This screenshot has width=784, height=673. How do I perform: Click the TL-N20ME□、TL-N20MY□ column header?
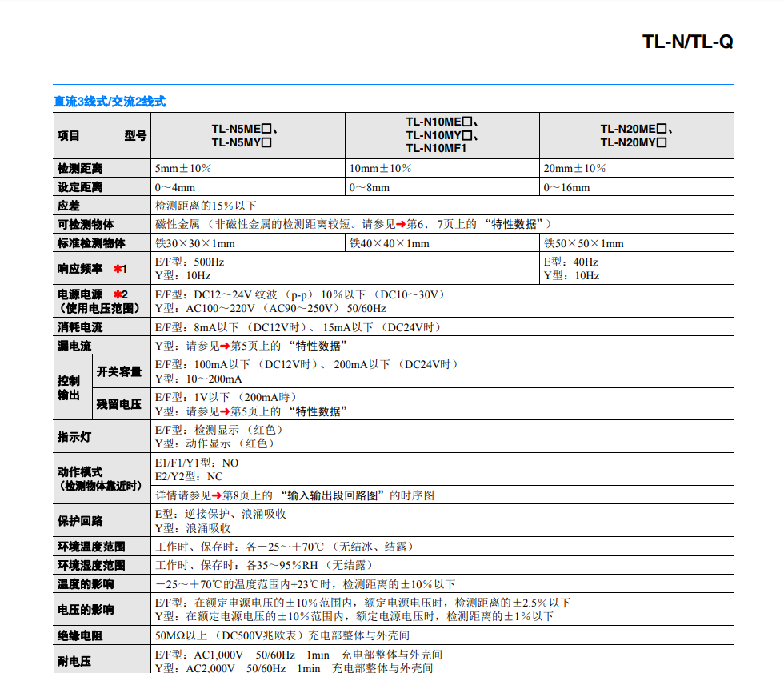pos(637,135)
